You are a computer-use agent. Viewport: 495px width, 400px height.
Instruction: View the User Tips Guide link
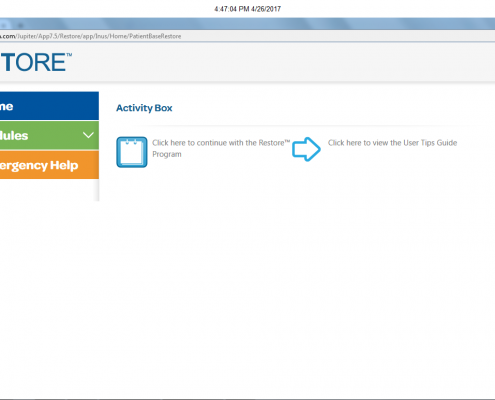[x=392, y=143]
